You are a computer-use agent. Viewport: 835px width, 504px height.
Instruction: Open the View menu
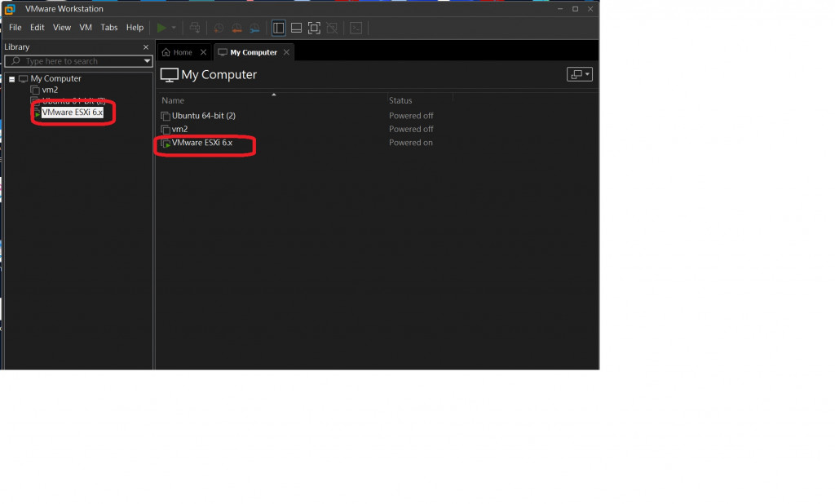tap(62, 27)
